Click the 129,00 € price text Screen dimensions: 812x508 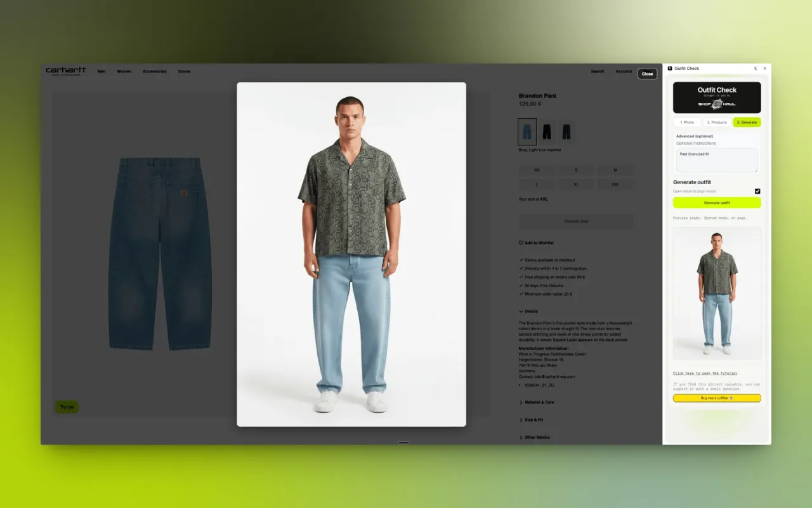pos(530,104)
